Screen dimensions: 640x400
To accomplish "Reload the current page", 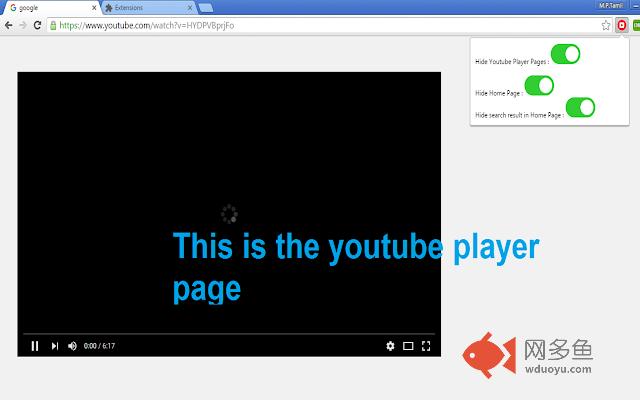I will pos(37,25).
